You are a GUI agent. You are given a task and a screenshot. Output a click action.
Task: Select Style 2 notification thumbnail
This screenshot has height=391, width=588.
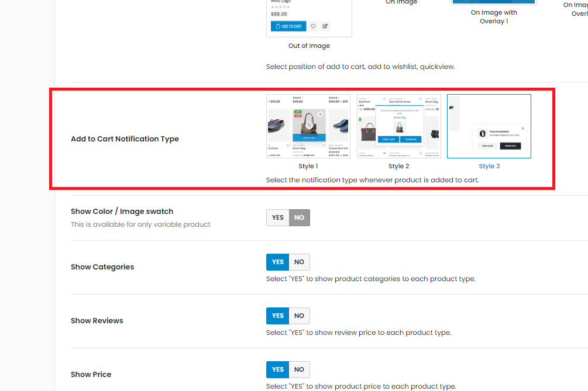point(398,126)
